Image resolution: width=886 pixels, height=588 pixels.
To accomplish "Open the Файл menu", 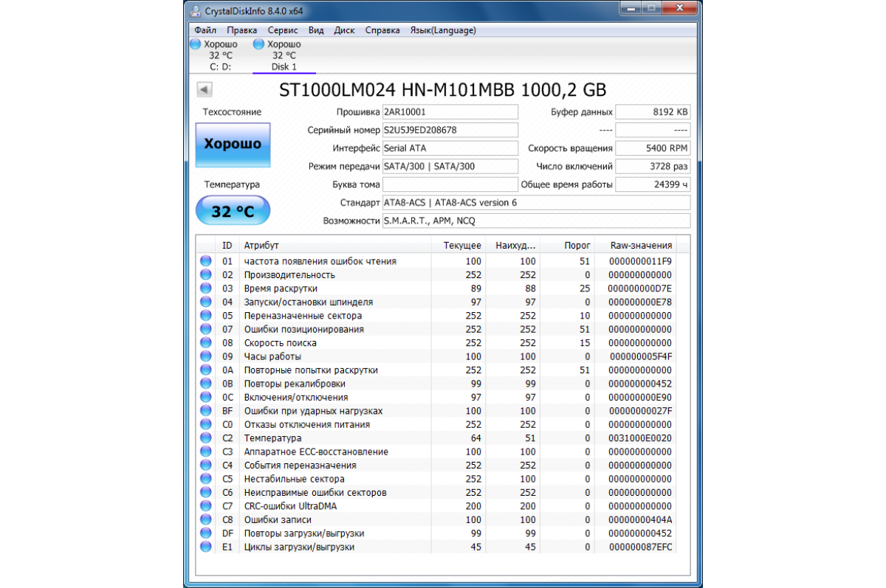I will (x=205, y=30).
